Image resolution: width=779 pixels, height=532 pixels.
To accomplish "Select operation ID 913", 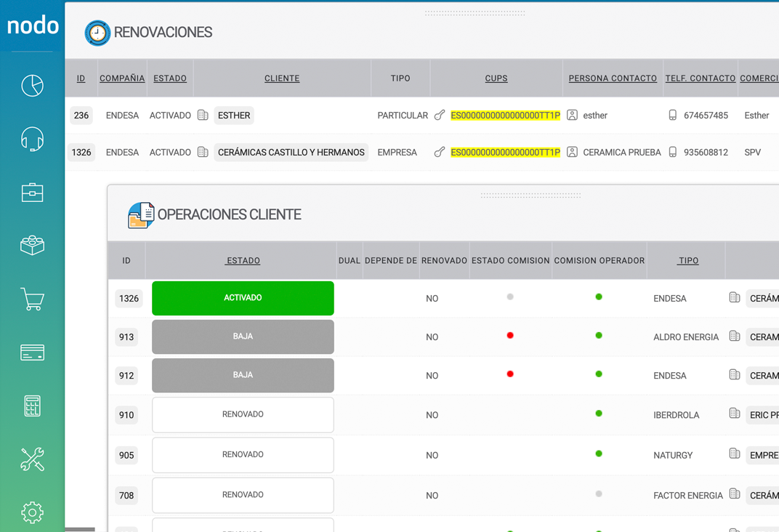I will tap(126, 337).
